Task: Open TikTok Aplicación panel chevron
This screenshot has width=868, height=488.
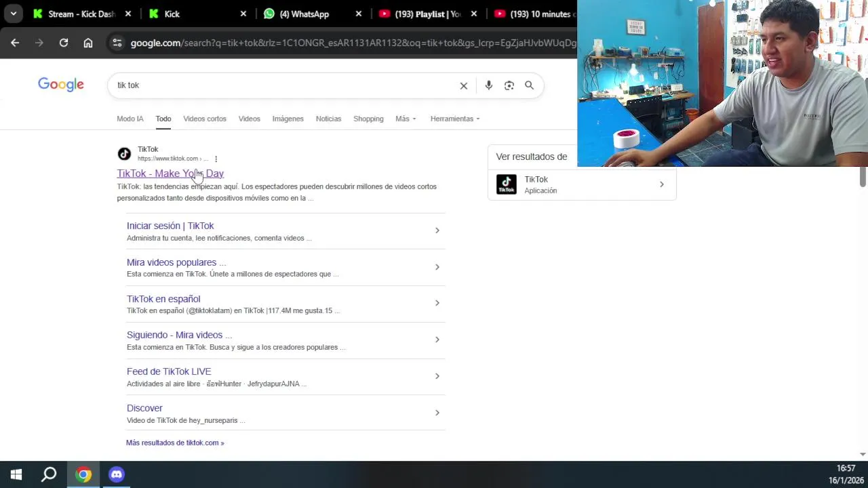Action: (662, 184)
